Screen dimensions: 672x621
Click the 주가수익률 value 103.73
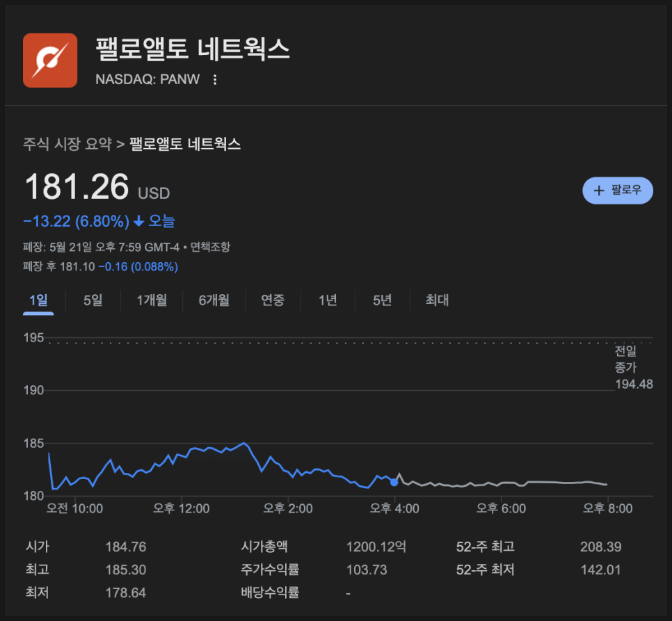(367, 570)
